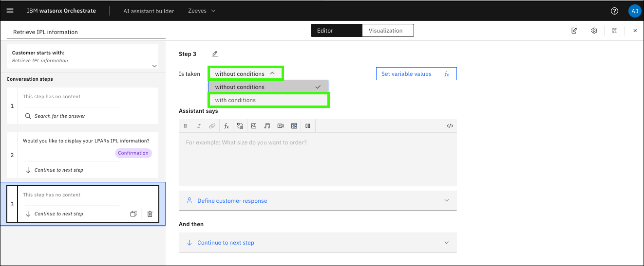Click the Assistant says text area
Image resolution: width=644 pixels, height=266 pixels.
[318, 159]
